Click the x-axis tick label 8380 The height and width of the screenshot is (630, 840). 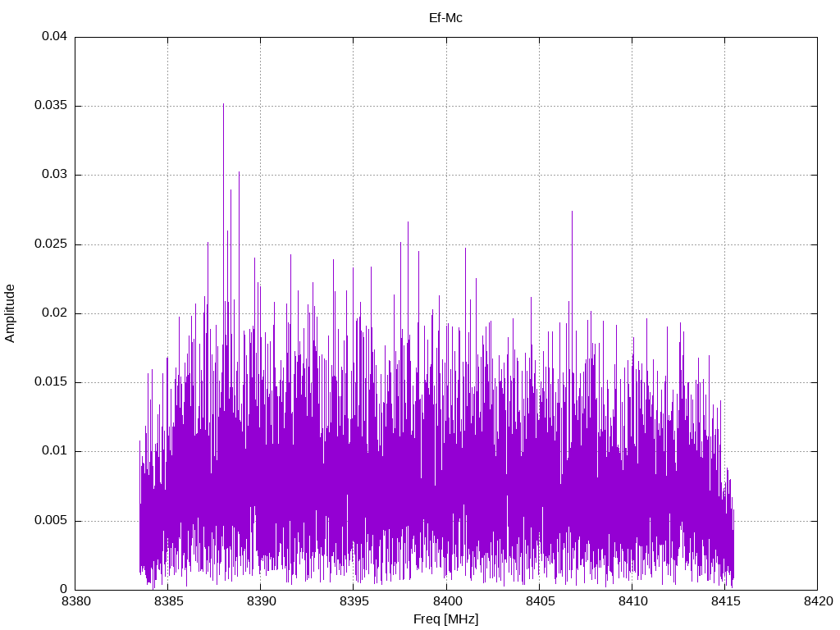click(75, 601)
